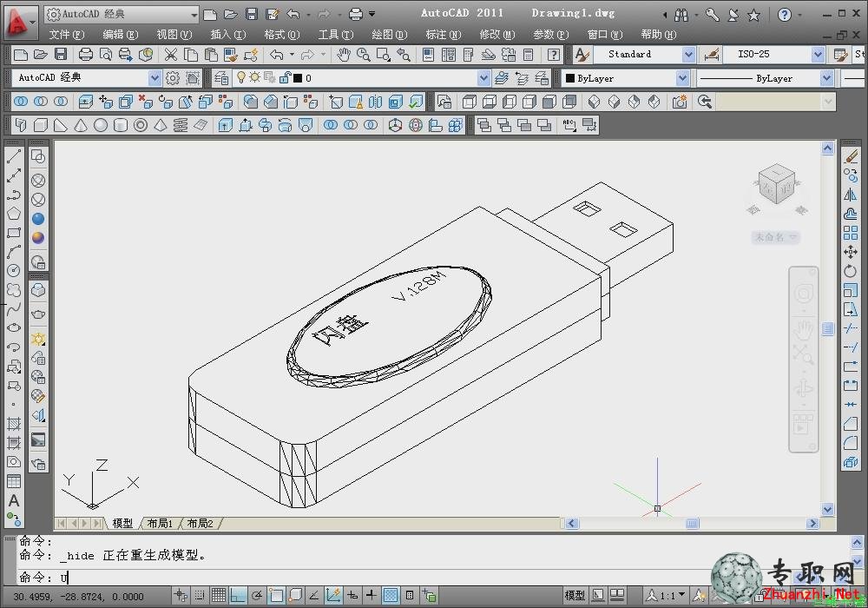
Task: Click the Sphere solid primitive icon
Action: coord(100,126)
